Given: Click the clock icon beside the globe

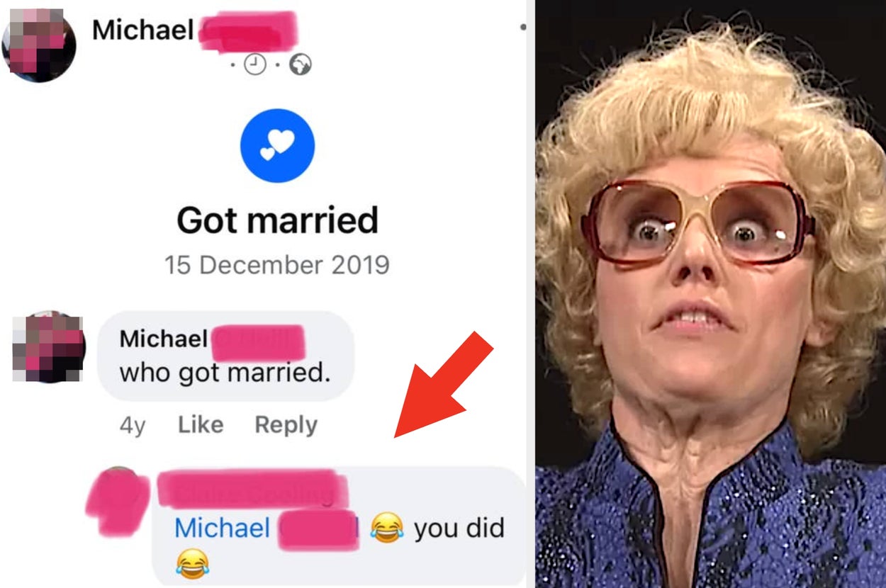Looking at the screenshot, I should click(254, 65).
